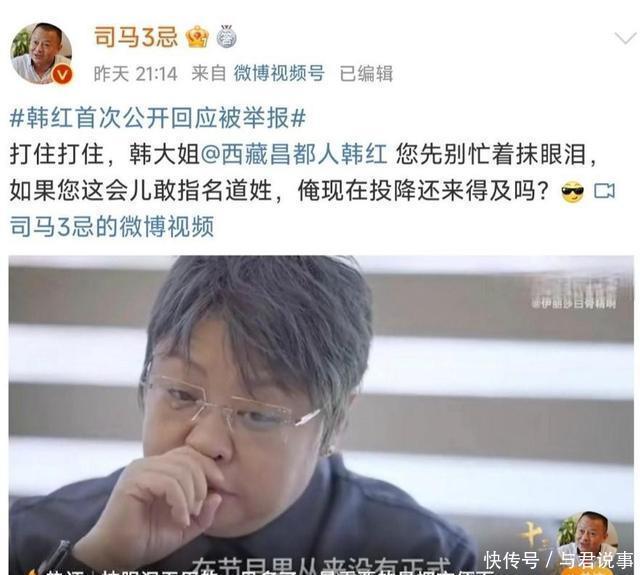The width and height of the screenshot is (640, 575).
Task: Click the gold plus icon in video
Action: 531,534
